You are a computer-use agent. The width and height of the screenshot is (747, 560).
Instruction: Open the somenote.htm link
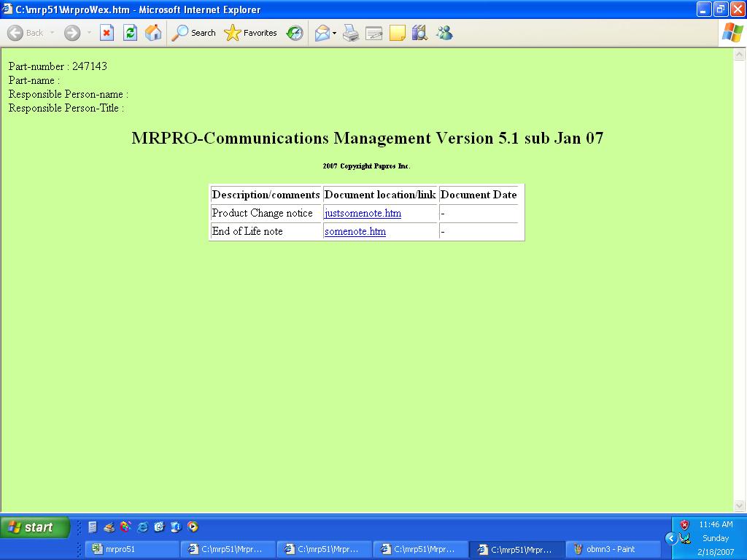(x=355, y=231)
